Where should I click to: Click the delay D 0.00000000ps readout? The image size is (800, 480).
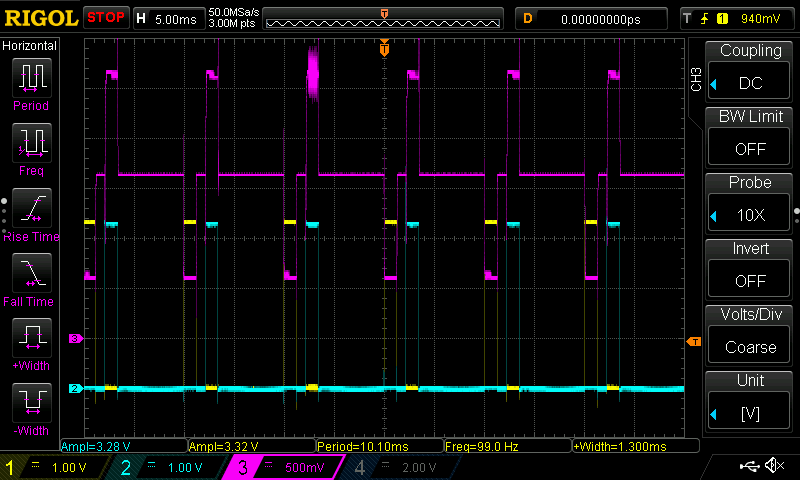591,19
